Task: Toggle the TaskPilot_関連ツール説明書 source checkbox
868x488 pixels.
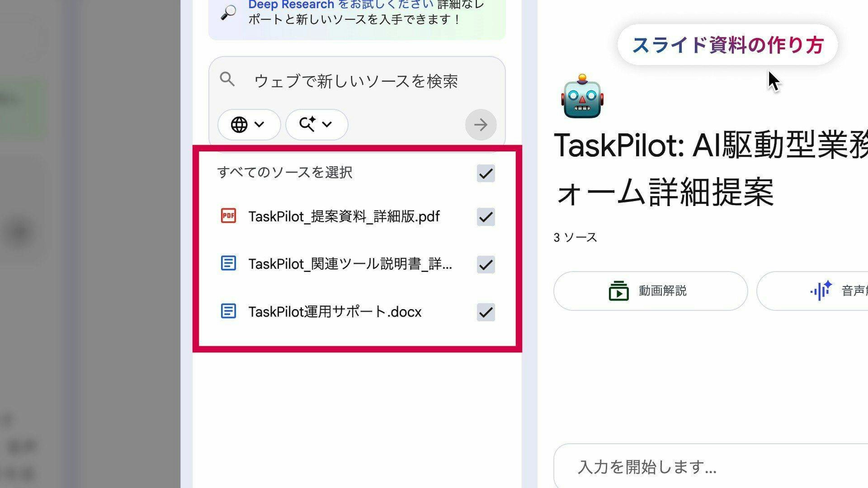Action: point(486,264)
